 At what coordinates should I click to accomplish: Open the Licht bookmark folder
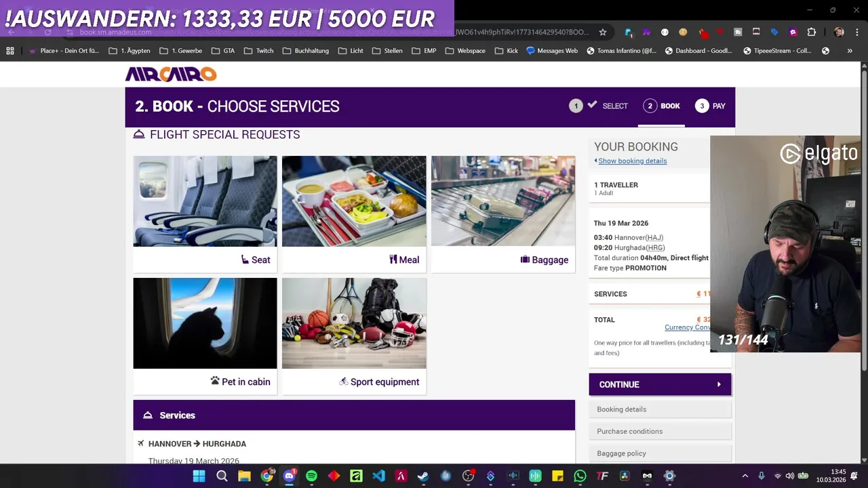[x=349, y=51]
